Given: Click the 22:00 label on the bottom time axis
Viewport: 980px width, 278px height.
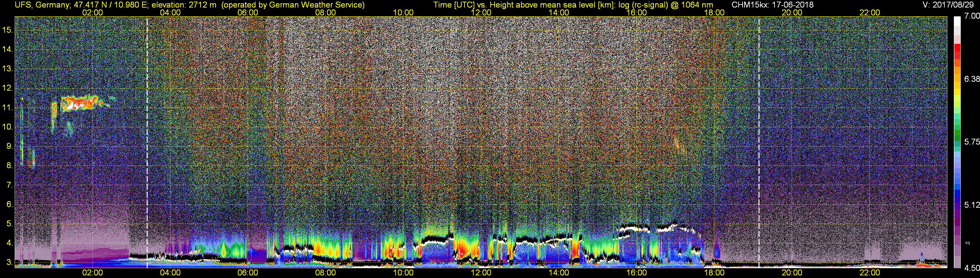Looking at the screenshot, I should click(870, 273).
